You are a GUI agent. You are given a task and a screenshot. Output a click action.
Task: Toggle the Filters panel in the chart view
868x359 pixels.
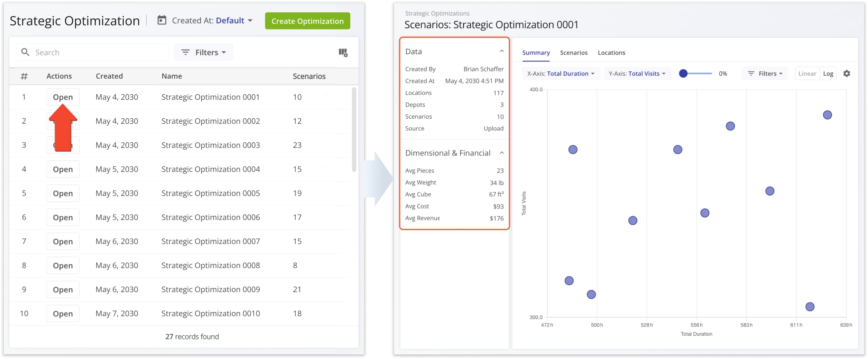[765, 73]
